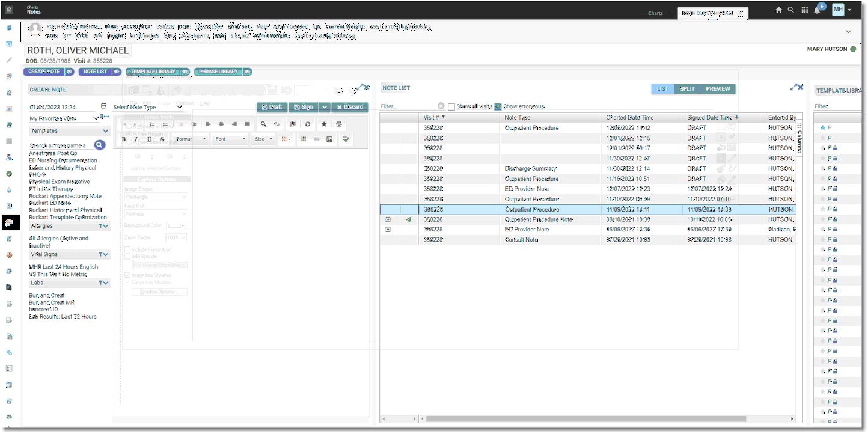Switch Note List to PREVIEW view
This screenshot has height=434, width=868.
click(x=718, y=88)
